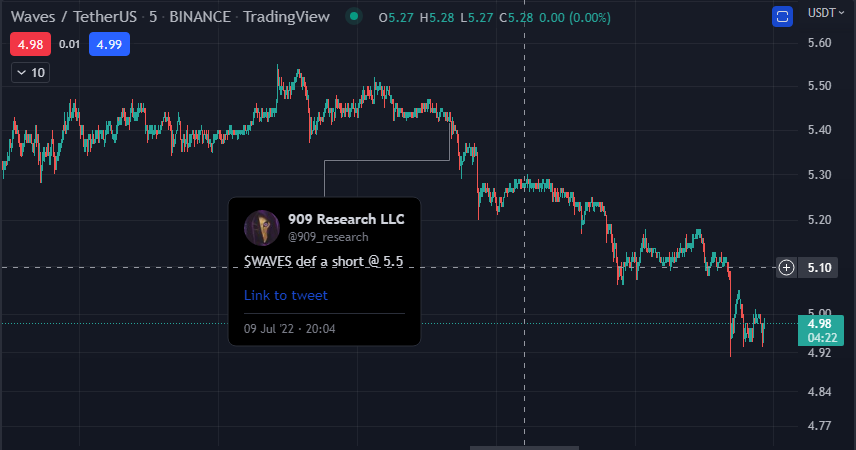Click the horizontal scrollbar at chart bottom
This screenshot has width=856, height=450.
point(524,448)
